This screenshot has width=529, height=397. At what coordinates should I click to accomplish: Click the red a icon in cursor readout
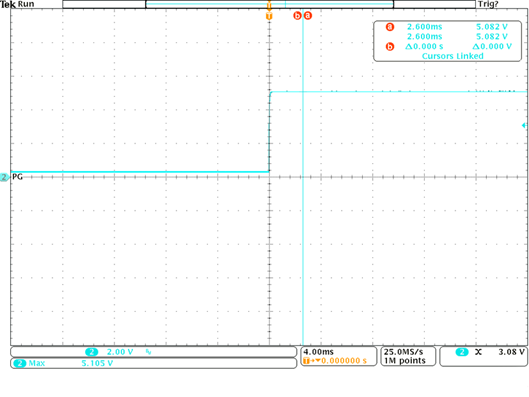390,27
